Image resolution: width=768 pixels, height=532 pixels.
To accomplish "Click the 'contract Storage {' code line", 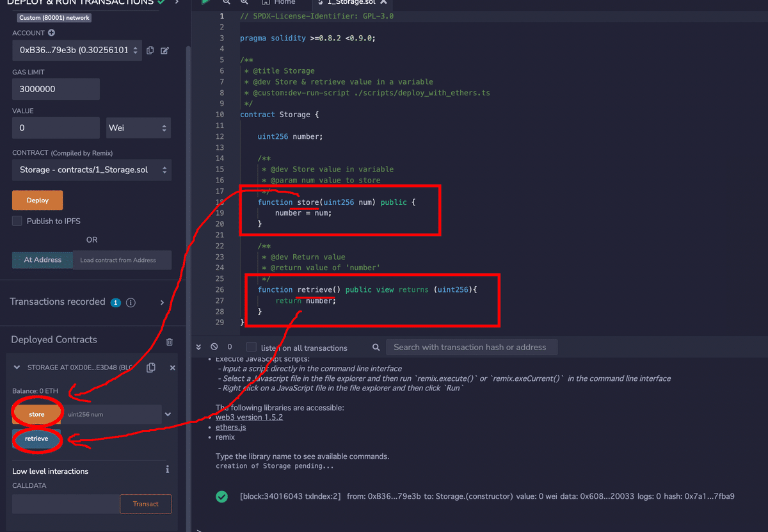I will 279,115.
